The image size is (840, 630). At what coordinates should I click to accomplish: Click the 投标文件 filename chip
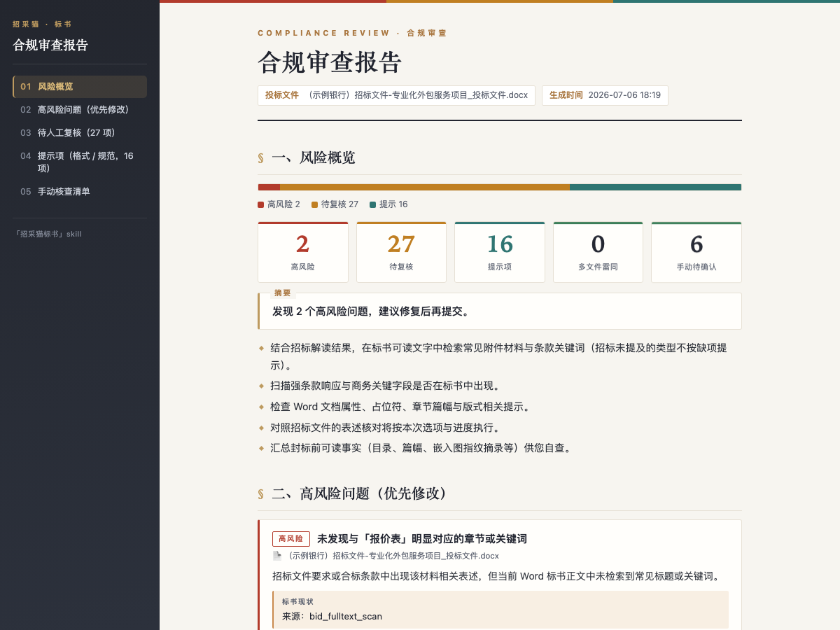(397, 95)
